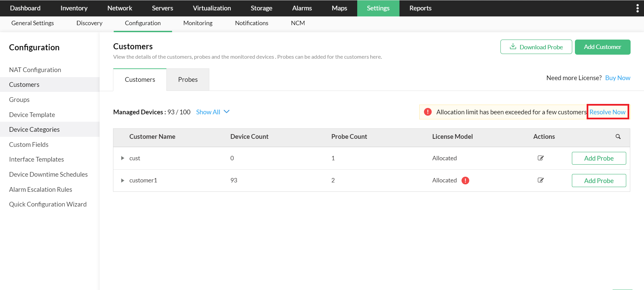Open the Show All dropdown

[213, 112]
